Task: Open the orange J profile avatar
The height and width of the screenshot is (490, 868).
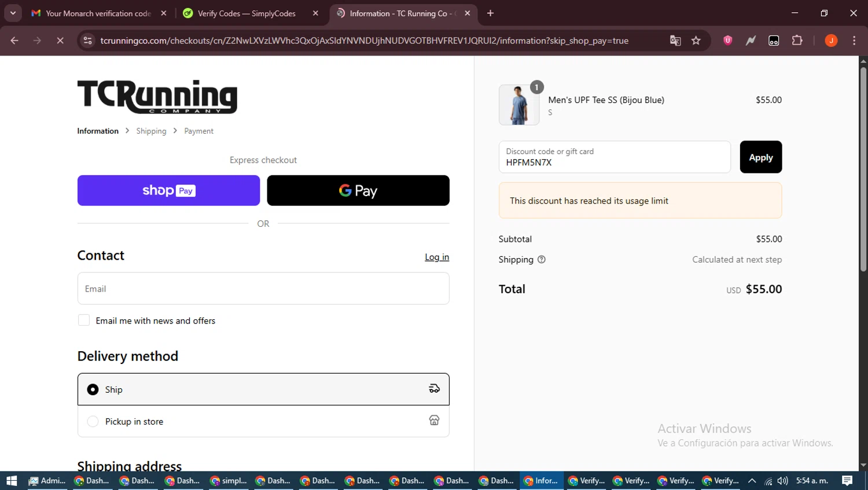Action: pyautogui.click(x=831, y=40)
